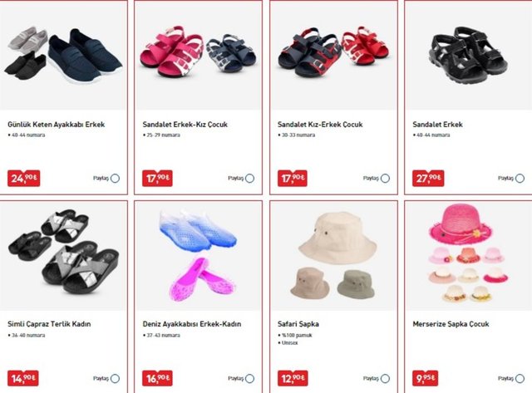Open the blue and pink sea shoes image
Screen dimensions: 532x393
[198, 256]
